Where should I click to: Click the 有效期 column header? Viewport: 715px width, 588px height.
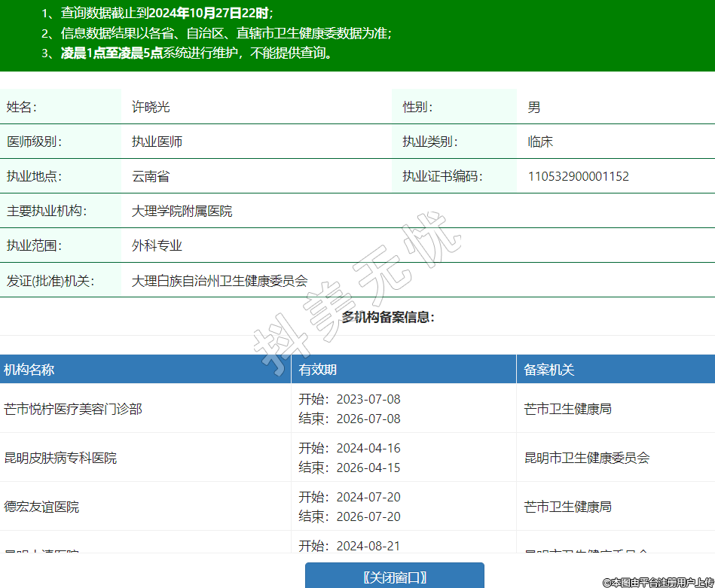(318, 370)
